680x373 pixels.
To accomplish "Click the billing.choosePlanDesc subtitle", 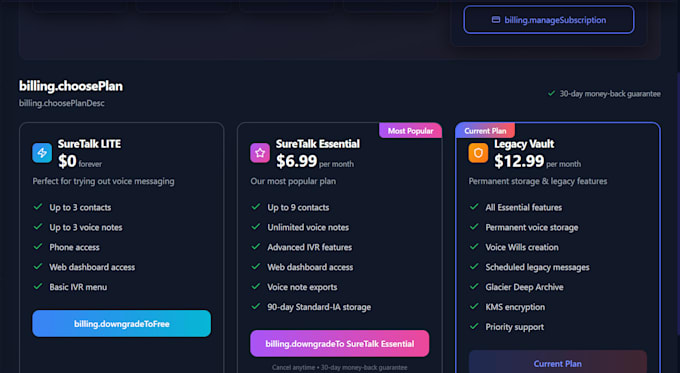I will 62,103.
